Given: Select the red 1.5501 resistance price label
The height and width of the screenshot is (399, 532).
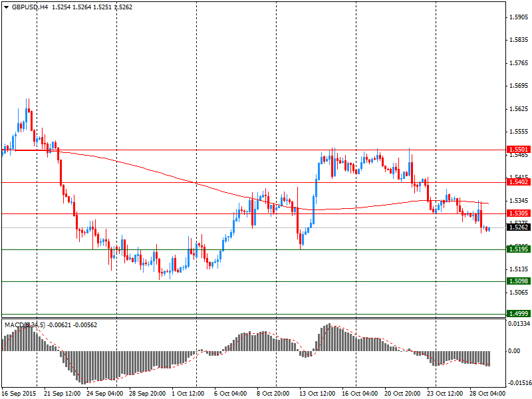Looking at the screenshot, I should pos(519,150).
